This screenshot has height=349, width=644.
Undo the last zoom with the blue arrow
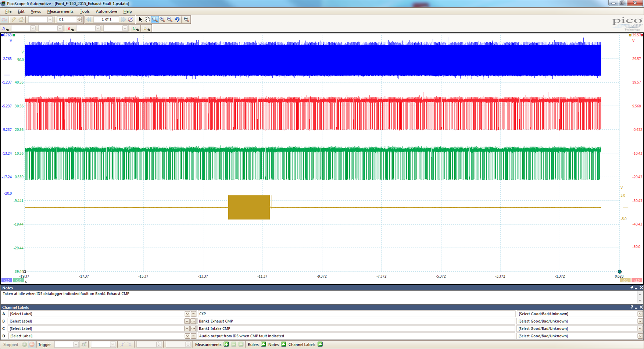coord(177,19)
